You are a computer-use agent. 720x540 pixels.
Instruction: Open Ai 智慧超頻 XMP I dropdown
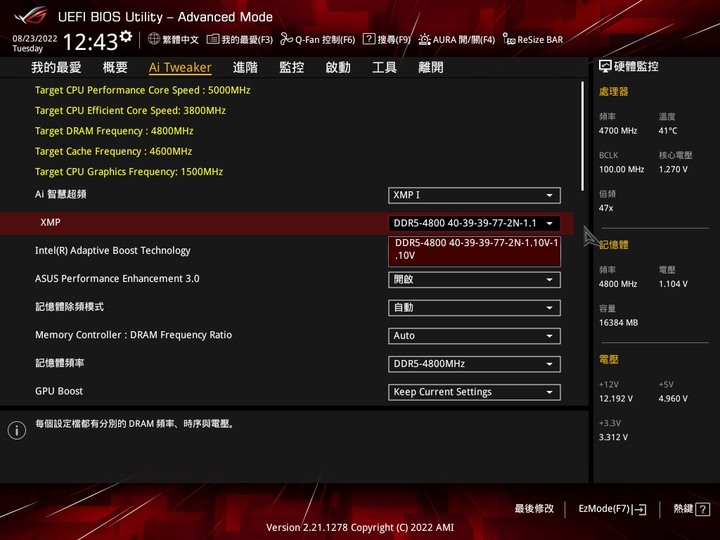coord(474,195)
